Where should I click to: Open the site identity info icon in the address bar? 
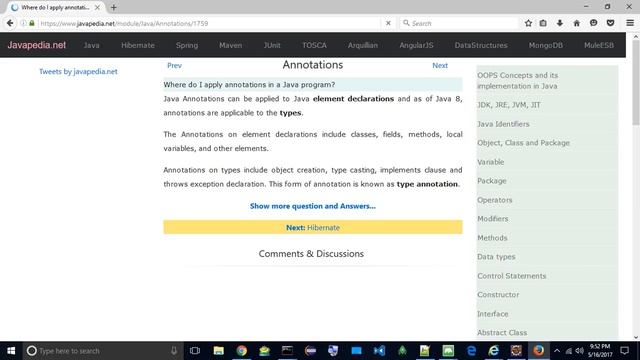pos(23,23)
